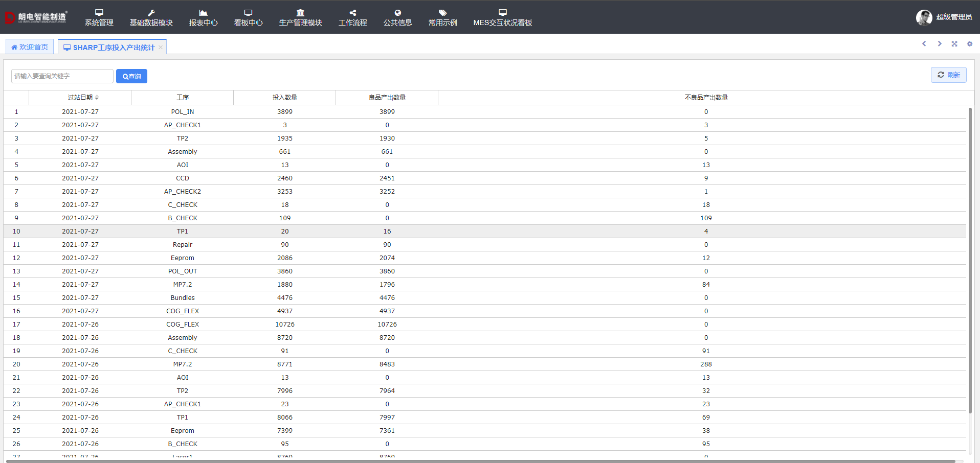Open 超级管理员 account menu
Image resolution: width=980 pixels, height=463 pixels.
tap(954, 17)
